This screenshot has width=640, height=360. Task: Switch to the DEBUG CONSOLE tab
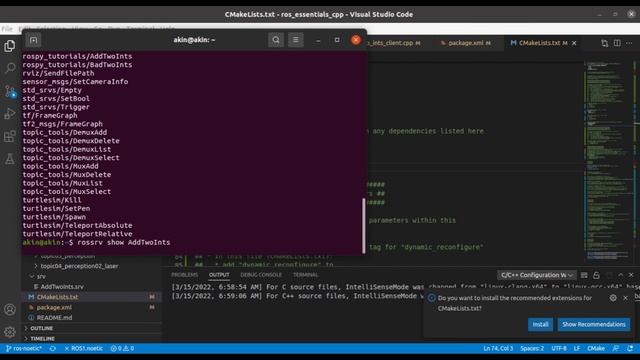(261, 275)
